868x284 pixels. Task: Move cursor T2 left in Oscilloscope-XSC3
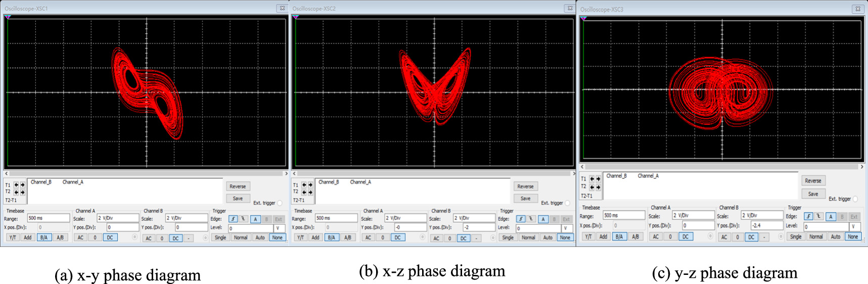click(x=592, y=187)
